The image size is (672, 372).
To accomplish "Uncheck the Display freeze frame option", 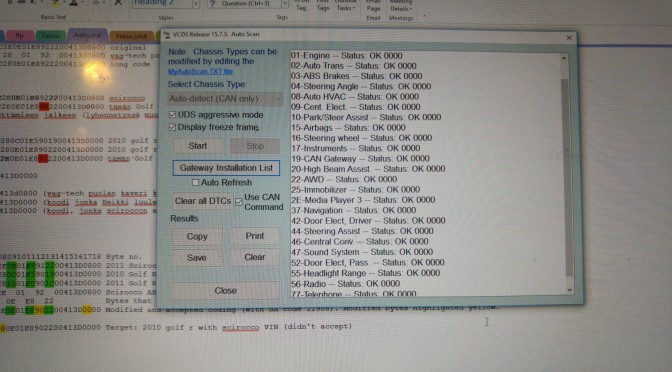I will [172, 127].
